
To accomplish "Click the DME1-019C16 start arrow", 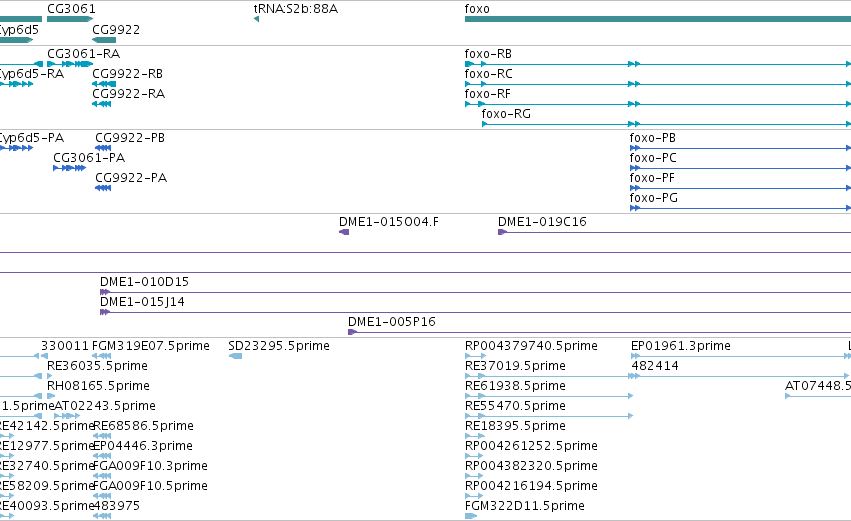I will (x=503, y=232).
